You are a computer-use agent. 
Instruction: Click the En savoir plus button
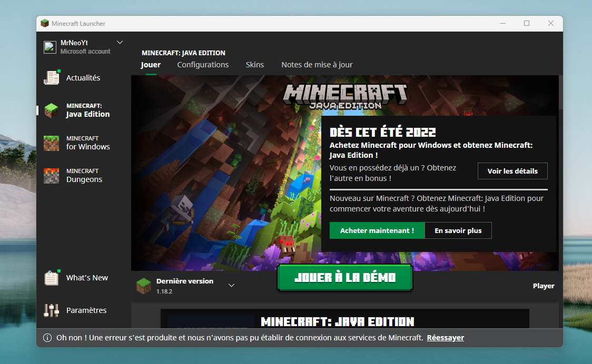(458, 230)
